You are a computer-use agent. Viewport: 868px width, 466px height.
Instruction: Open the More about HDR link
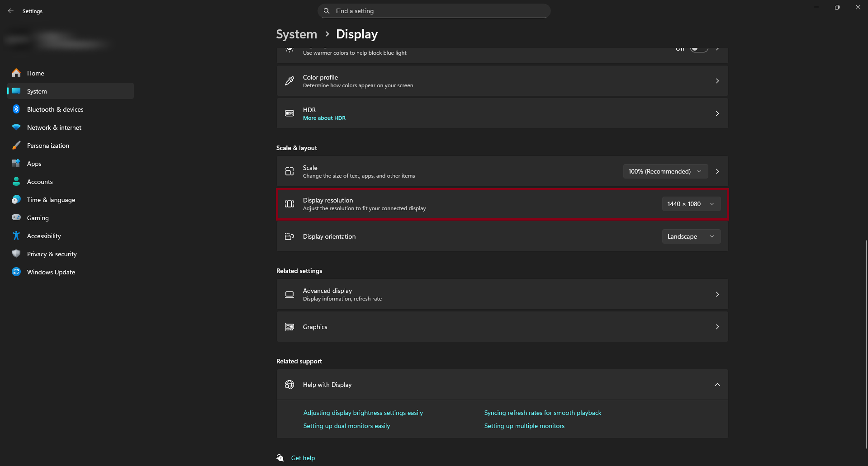pyautogui.click(x=324, y=118)
